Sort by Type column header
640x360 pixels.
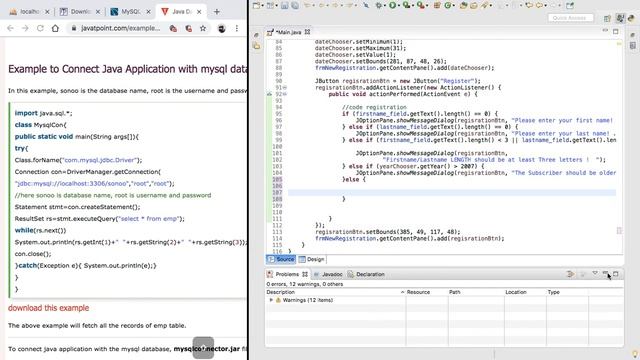click(567, 292)
